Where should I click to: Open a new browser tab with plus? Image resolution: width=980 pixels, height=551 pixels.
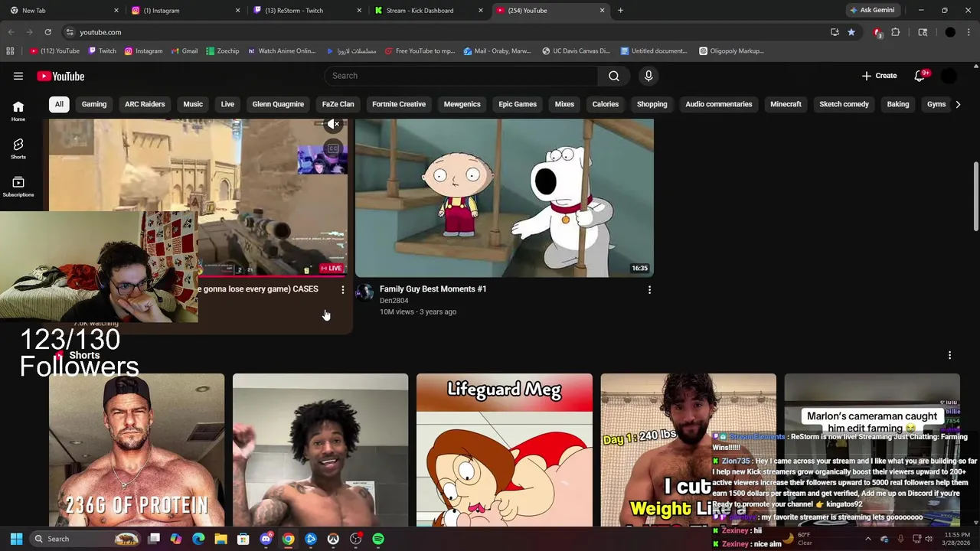point(620,11)
